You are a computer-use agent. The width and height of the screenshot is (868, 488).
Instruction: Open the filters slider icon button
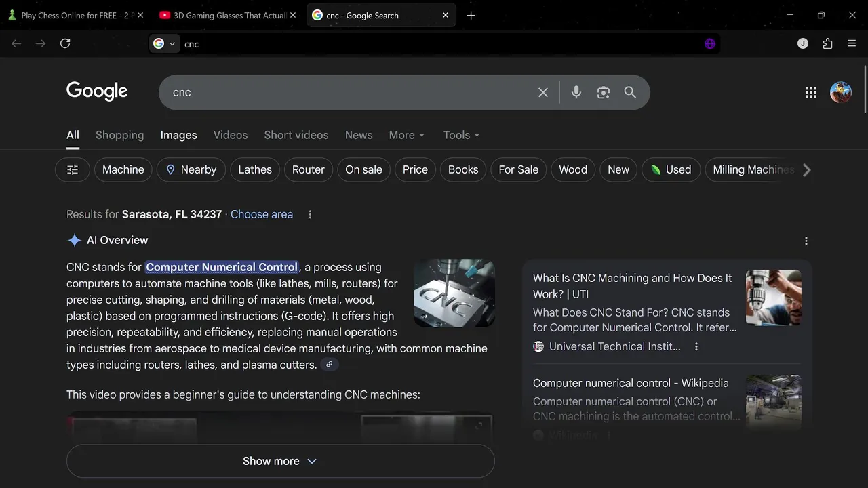click(x=73, y=169)
